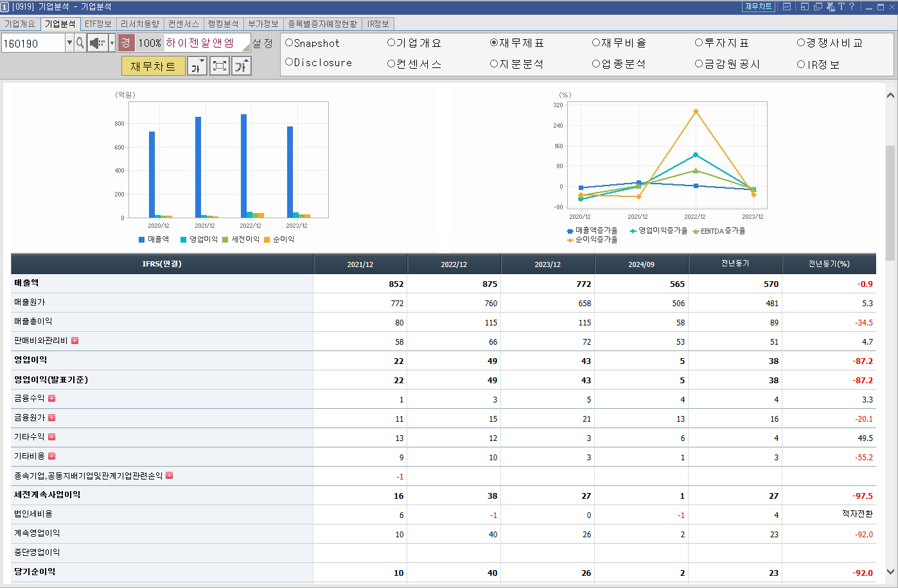Decrease font size with 가 down icon
This screenshot has width=898, height=588.
pos(197,66)
